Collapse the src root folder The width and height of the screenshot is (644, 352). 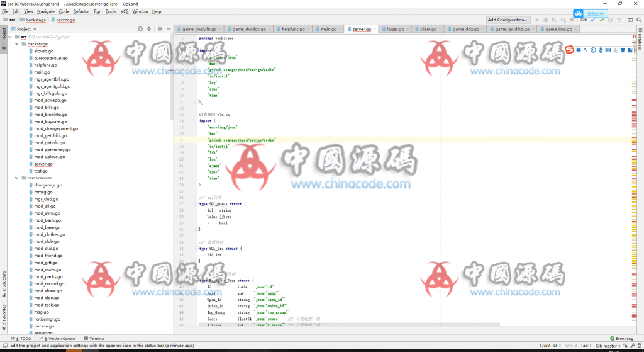coord(10,37)
